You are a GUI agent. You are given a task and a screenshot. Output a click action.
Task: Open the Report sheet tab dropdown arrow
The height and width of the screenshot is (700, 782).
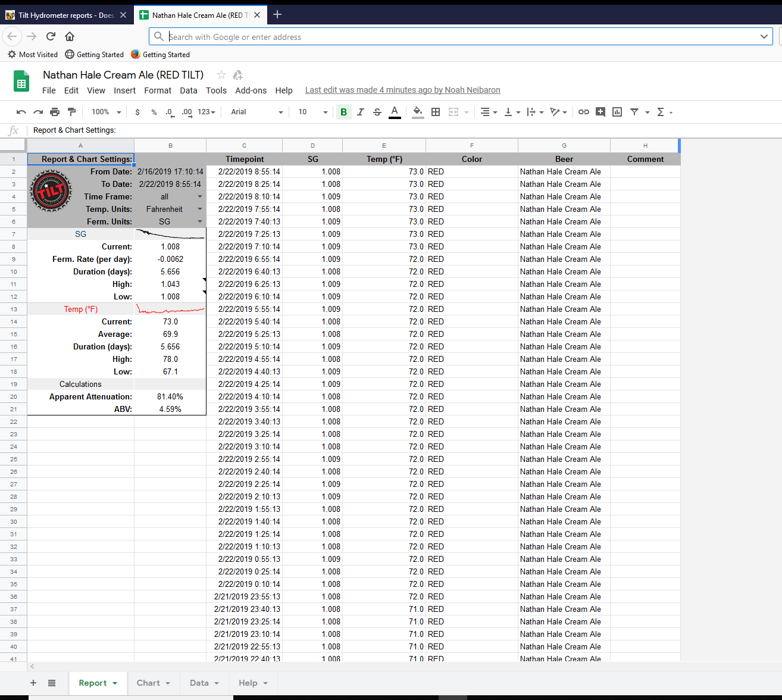pyautogui.click(x=115, y=683)
